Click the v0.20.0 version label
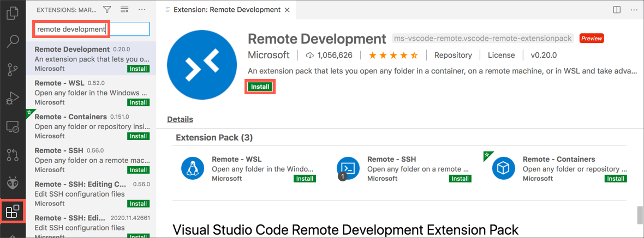Image resolution: width=644 pixels, height=238 pixels. (544, 55)
